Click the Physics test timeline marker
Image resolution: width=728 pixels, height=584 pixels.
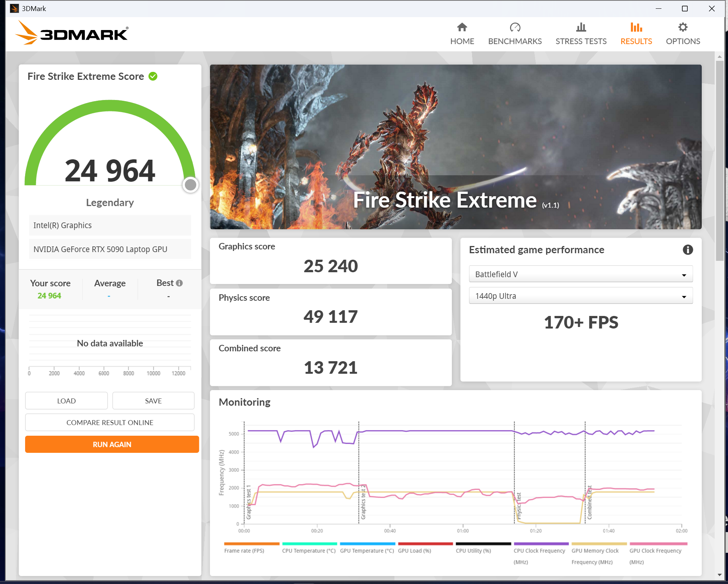click(519, 506)
